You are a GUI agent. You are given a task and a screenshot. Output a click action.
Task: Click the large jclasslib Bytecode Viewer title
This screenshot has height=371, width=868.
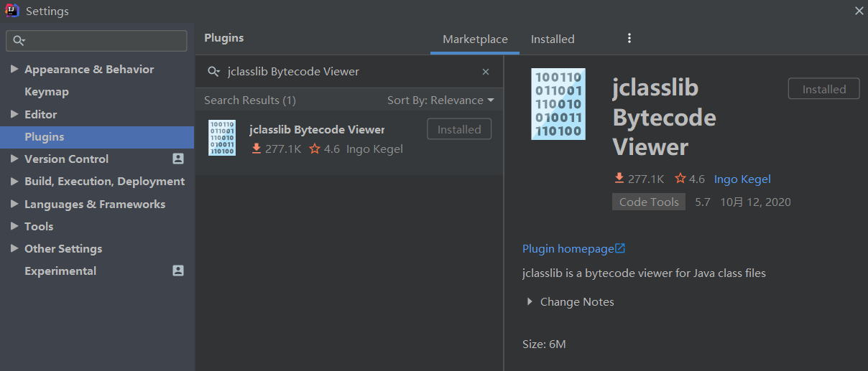(664, 117)
